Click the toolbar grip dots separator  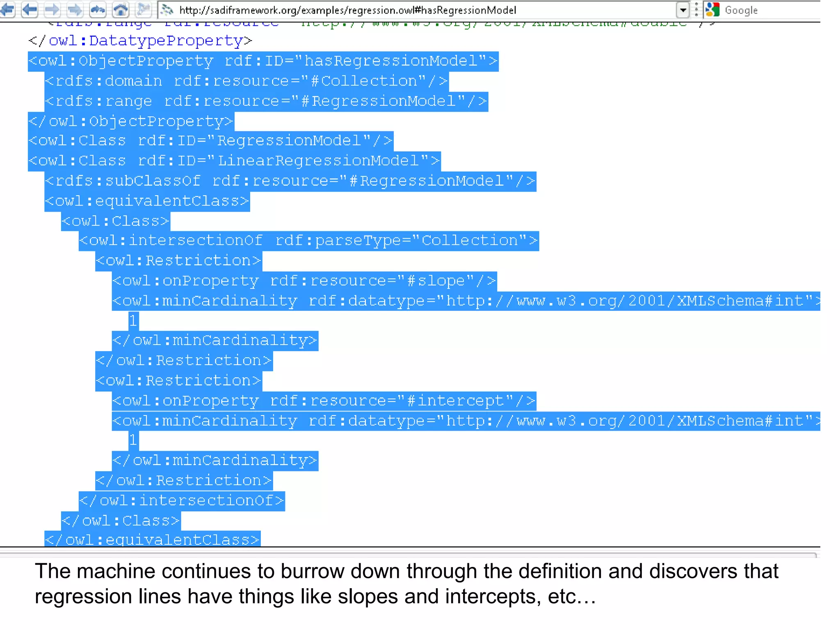[x=696, y=10]
